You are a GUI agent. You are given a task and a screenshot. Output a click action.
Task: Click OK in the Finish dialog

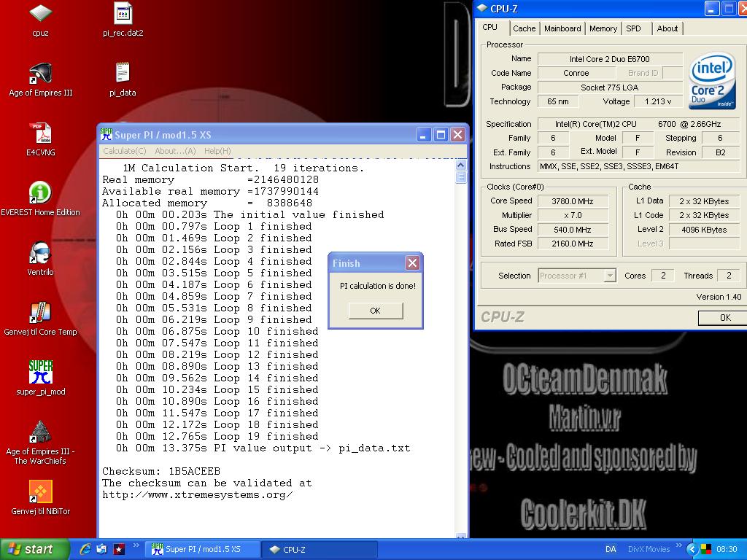click(x=376, y=311)
